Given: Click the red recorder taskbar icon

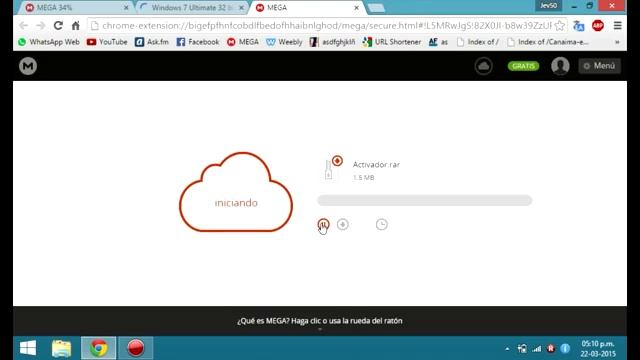Looking at the screenshot, I should click(136, 348).
